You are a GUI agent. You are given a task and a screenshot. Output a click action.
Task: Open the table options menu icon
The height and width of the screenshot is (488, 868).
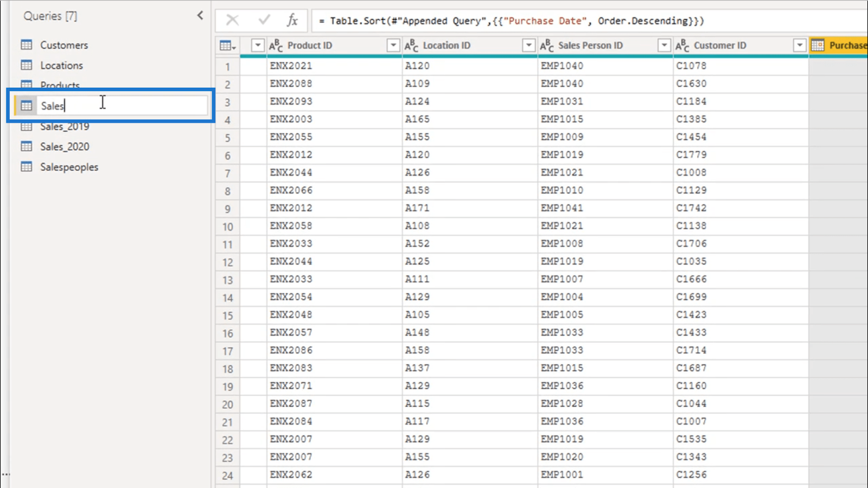(227, 46)
